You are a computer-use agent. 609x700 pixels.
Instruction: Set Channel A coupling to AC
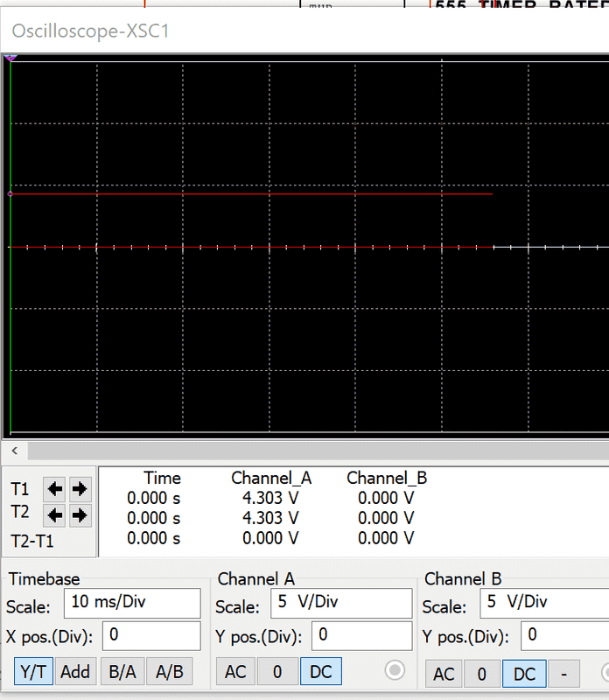[x=235, y=672]
